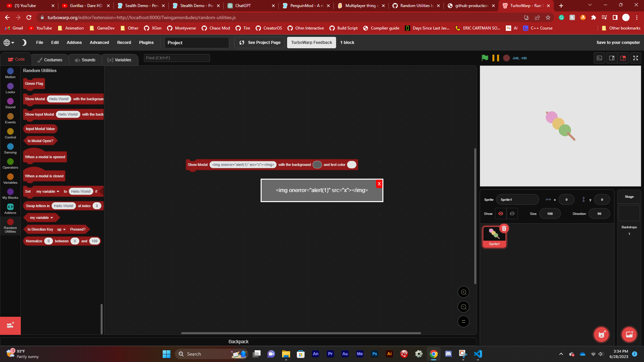Expand the 'my variable' dropdown in Set block

(48, 191)
